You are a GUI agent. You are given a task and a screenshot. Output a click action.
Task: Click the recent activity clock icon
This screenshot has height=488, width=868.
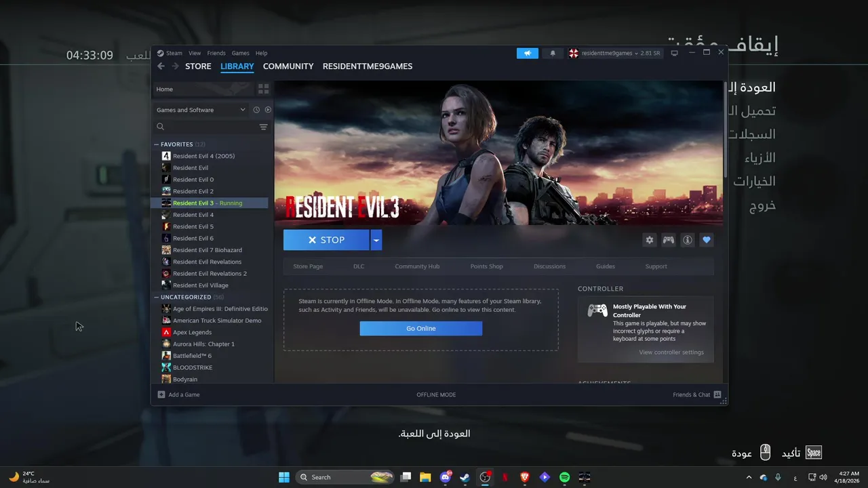[256, 110]
